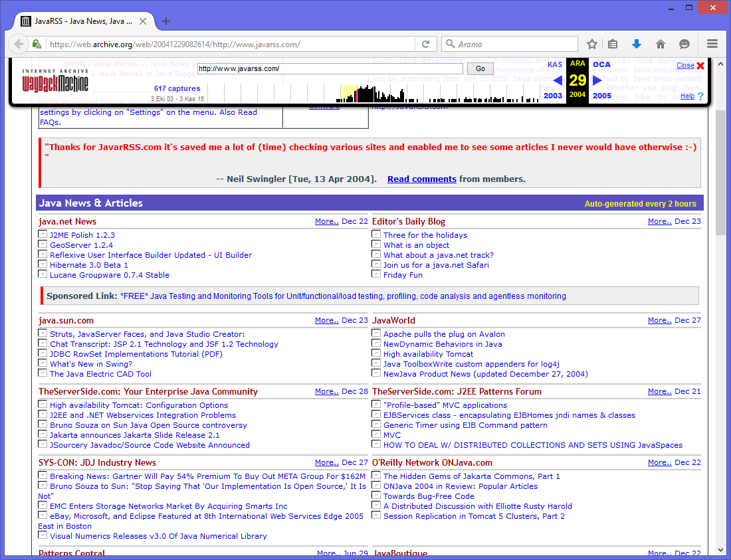This screenshot has height=560, width=731.
Task: Close the Wayback toolbar with red X
Action: click(700, 66)
